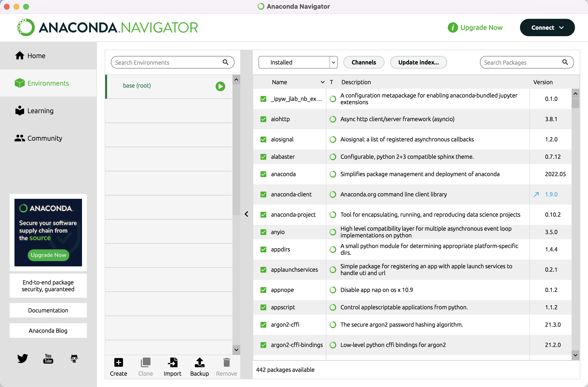Run the base (root) environment play button
Screen dimensions: 588x387
coord(220,86)
